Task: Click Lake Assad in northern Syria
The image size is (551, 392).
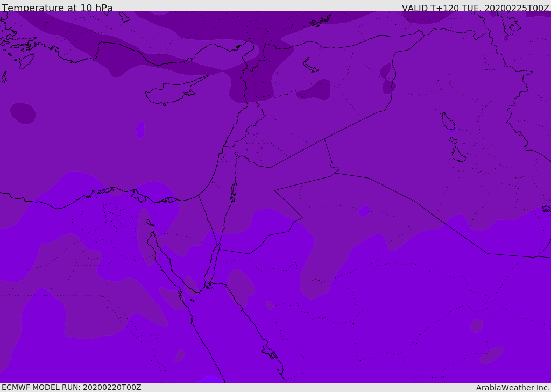Action: coord(311,65)
